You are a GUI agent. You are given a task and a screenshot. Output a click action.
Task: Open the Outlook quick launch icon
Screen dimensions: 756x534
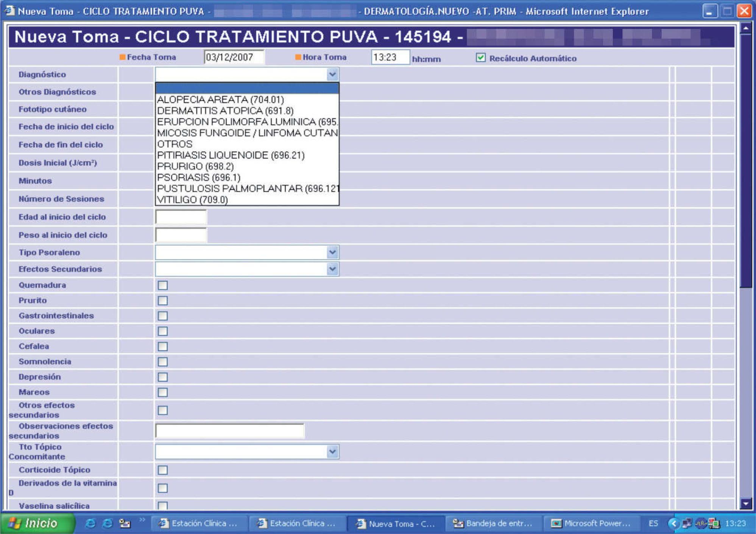coord(125,523)
